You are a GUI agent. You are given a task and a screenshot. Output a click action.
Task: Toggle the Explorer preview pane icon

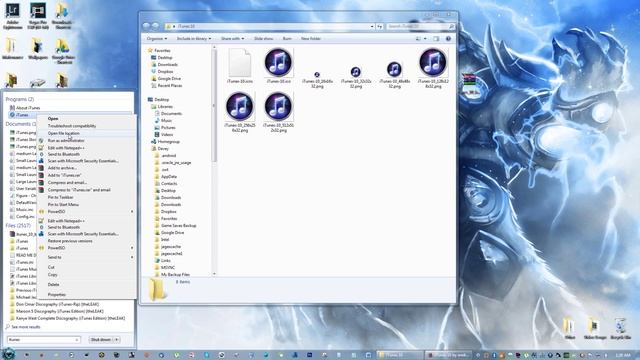436,38
